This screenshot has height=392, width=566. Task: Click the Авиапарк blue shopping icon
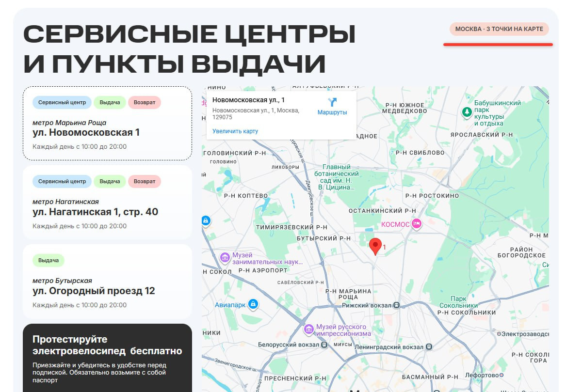(x=253, y=304)
